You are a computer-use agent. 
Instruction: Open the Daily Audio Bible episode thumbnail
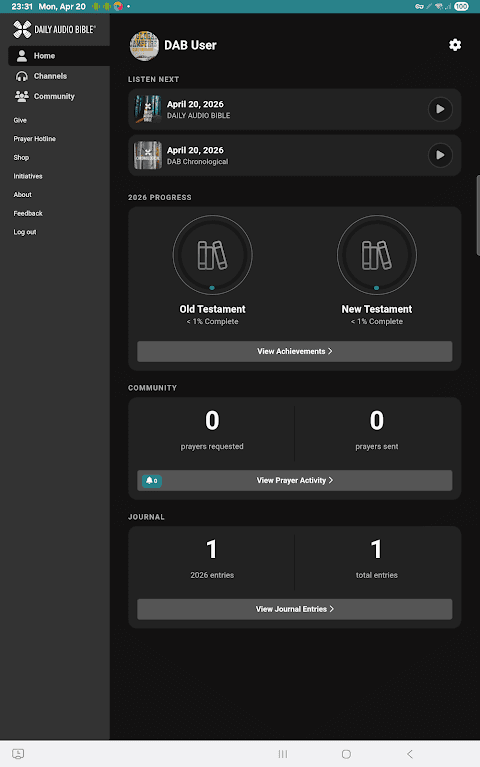(x=148, y=109)
